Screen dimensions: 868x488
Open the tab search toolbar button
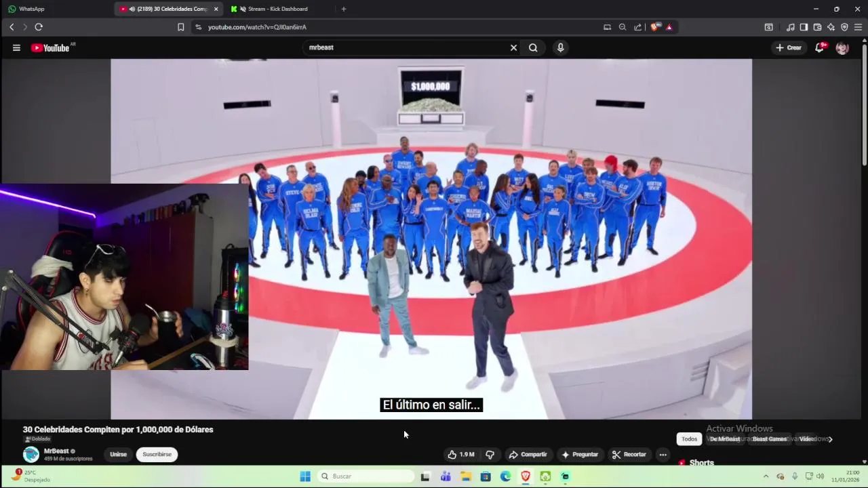click(768, 27)
